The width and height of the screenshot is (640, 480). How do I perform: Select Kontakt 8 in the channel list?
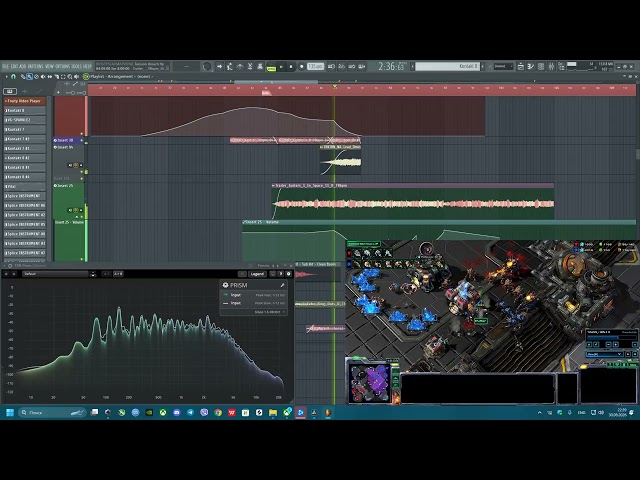pyautogui.click(x=24, y=110)
